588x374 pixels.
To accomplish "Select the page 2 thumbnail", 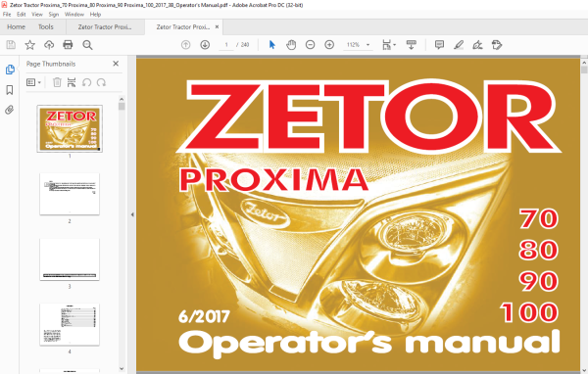I will [x=70, y=194].
